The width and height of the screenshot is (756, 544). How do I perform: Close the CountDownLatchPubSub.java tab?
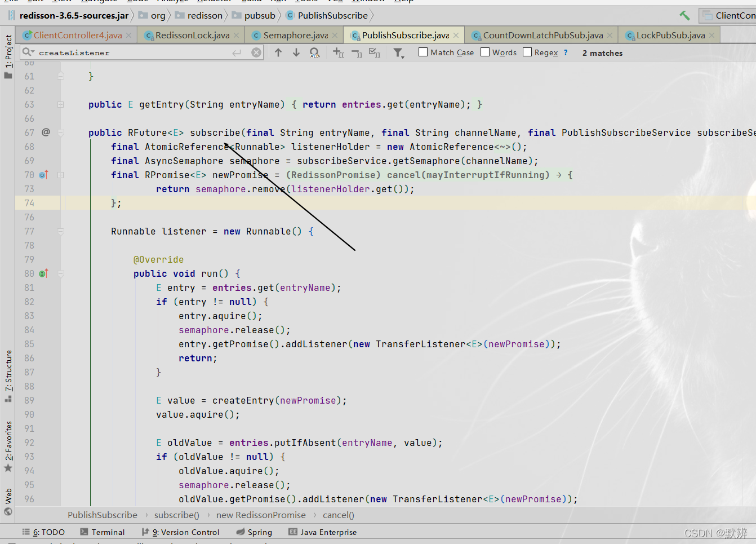610,36
